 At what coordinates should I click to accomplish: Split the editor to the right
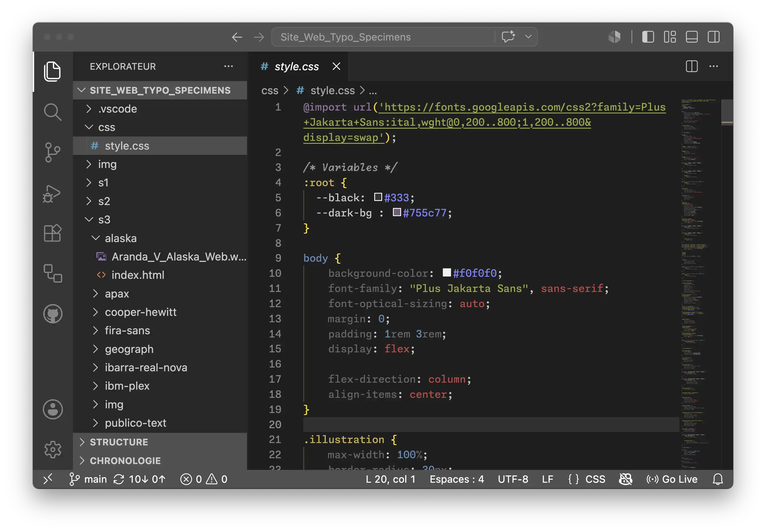[x=692, y=66]
